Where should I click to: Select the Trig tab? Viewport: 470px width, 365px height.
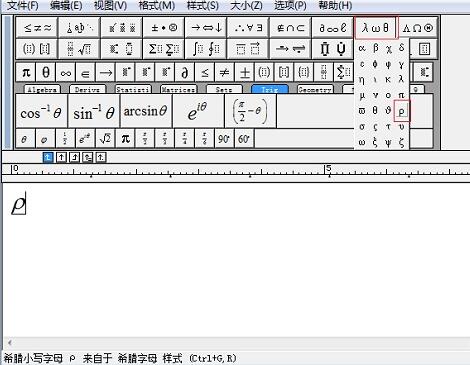270,89
